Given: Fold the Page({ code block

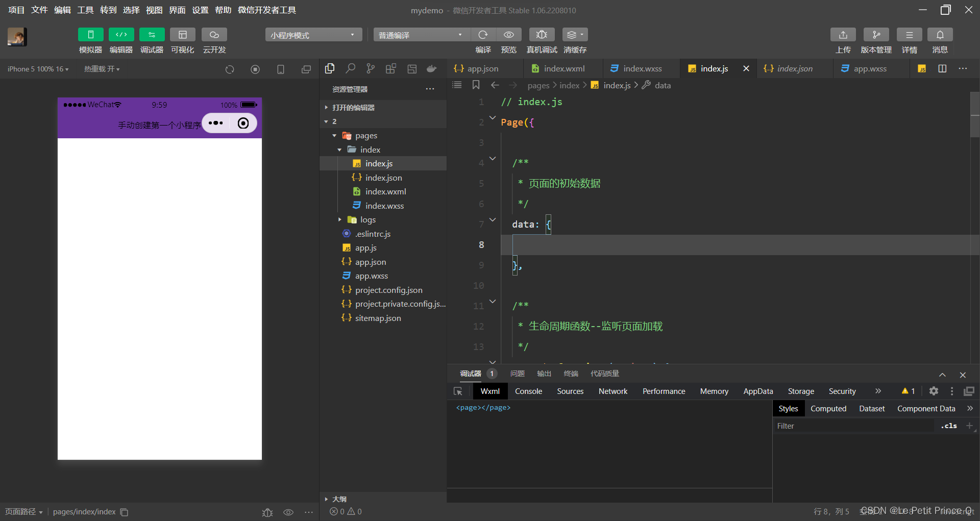Looking at the screenshot, I should pos(493,117).
